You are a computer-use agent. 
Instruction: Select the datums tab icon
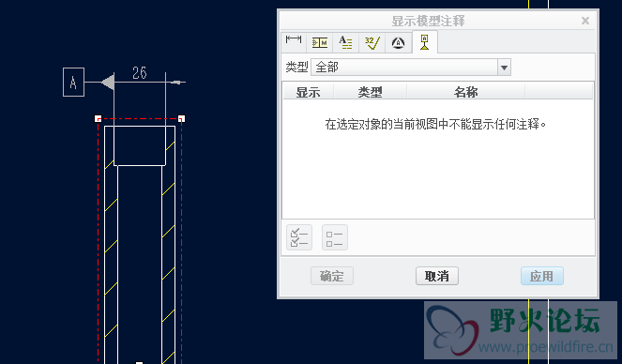click(x=424, y=42)
